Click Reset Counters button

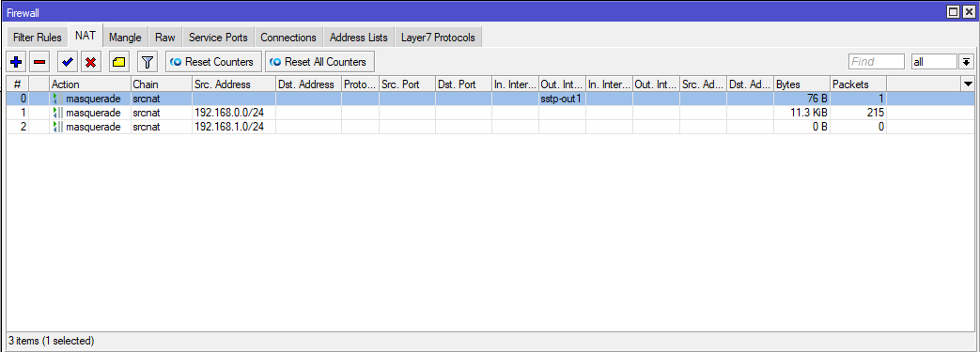[213, 62]
